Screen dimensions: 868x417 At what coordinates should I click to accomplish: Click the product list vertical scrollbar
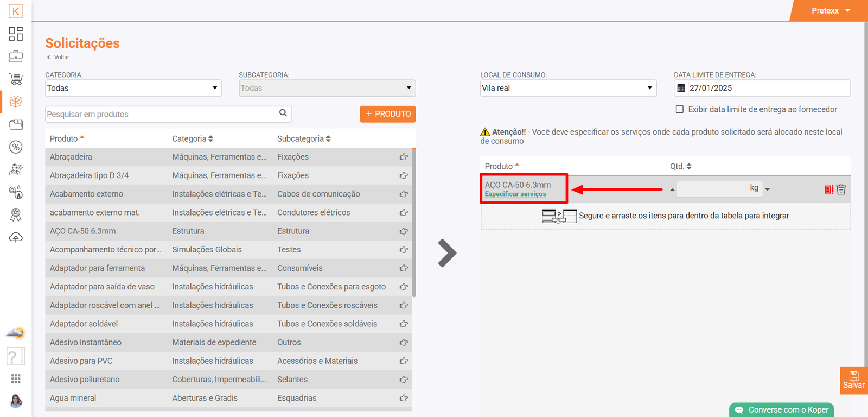414,223
